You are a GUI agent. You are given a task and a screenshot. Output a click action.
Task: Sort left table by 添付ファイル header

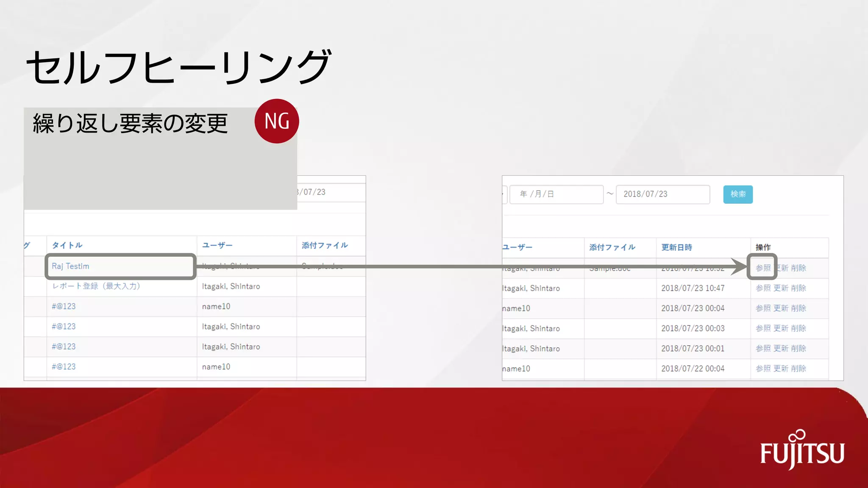pyautogui.click(x=325, y=245)
